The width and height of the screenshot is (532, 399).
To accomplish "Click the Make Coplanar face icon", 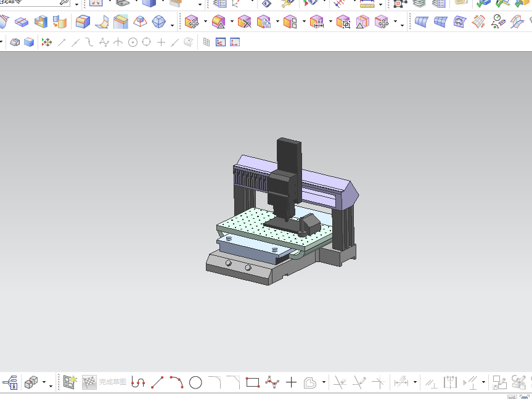I will pyautogui.click(x=290, y=22).
